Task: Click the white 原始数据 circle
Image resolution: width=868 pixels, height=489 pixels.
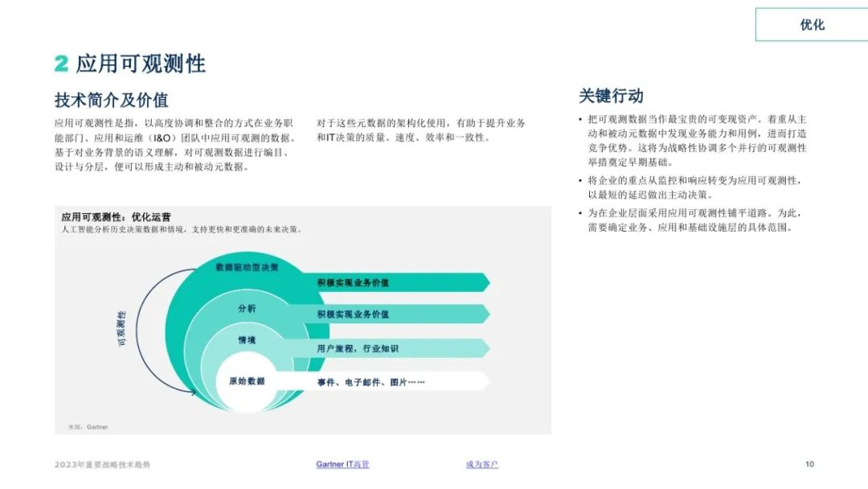Action: coord(247,381)
